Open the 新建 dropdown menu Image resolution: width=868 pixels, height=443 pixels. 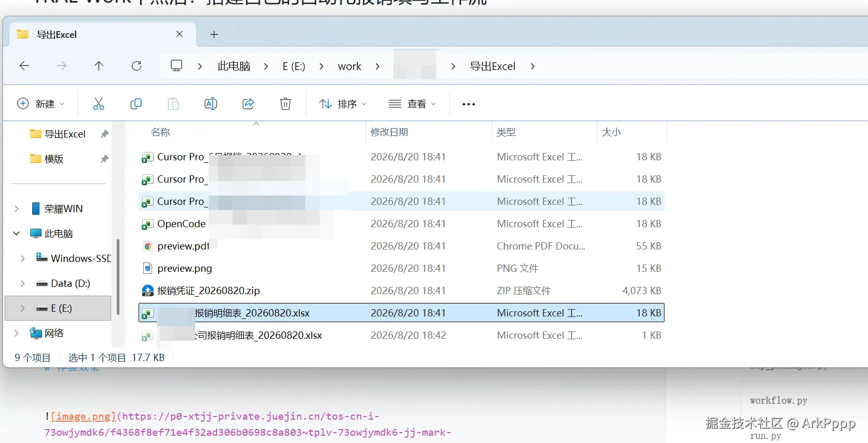[x=41, y=104]
